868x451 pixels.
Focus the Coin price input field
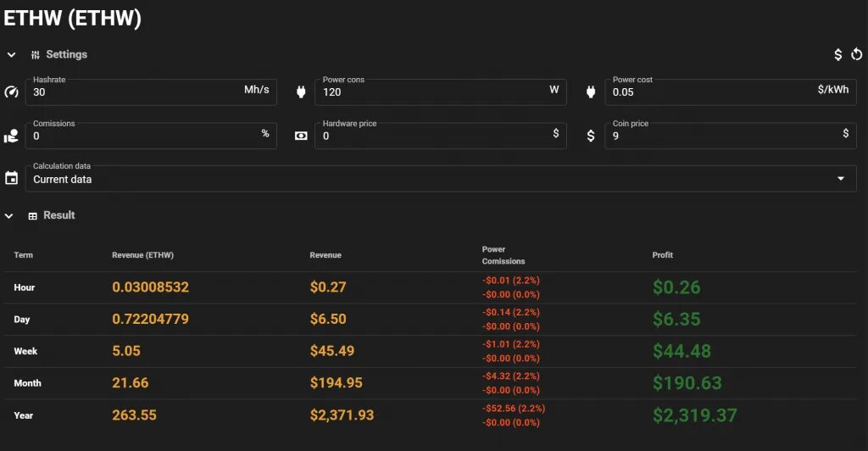click(731, 136)
